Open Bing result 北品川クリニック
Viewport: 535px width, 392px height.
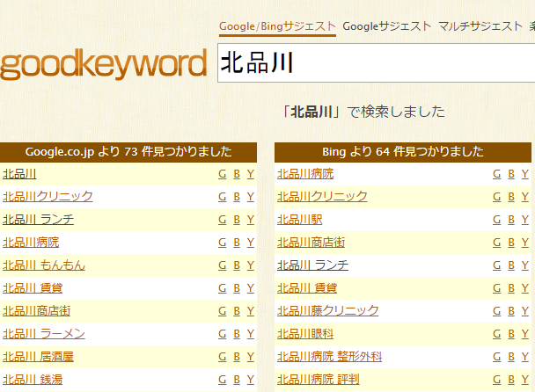click(322, 197)
